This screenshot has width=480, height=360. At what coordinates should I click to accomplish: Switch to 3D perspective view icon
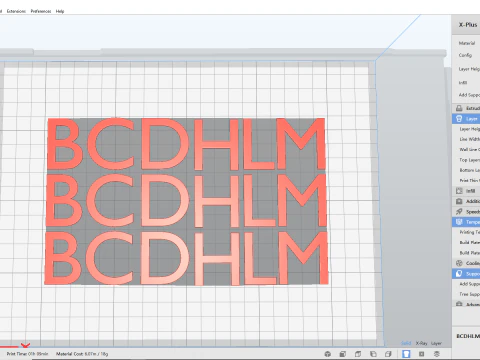click(328, 354)
